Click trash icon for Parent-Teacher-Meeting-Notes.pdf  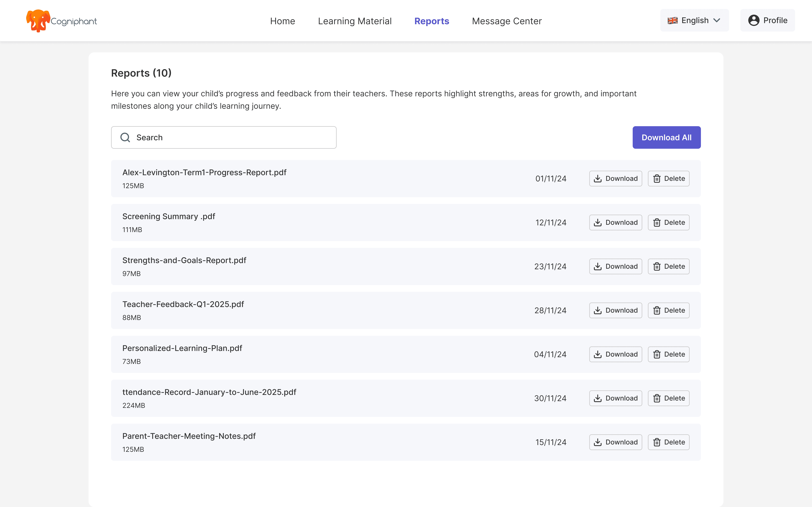657,442
